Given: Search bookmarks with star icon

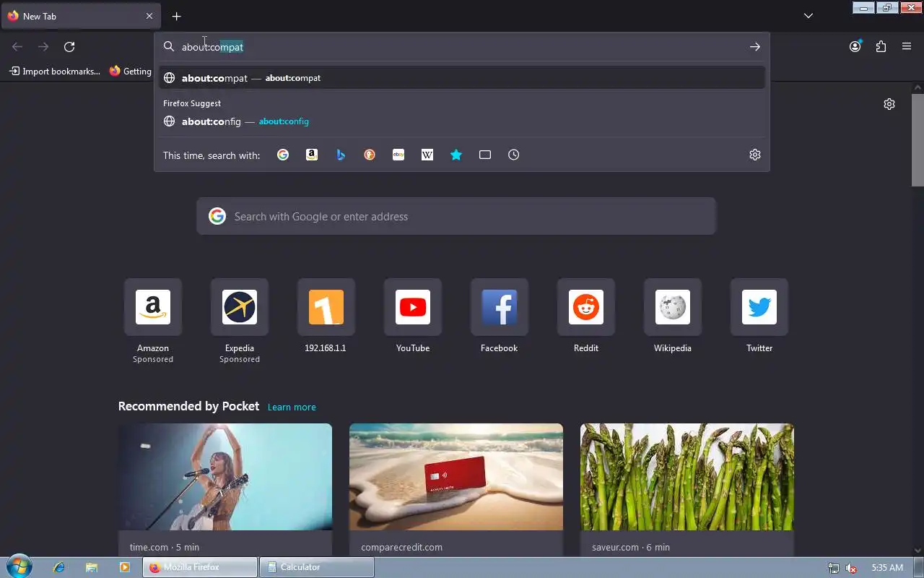Looking at the screenshot, I should click(x=456, y=155).
